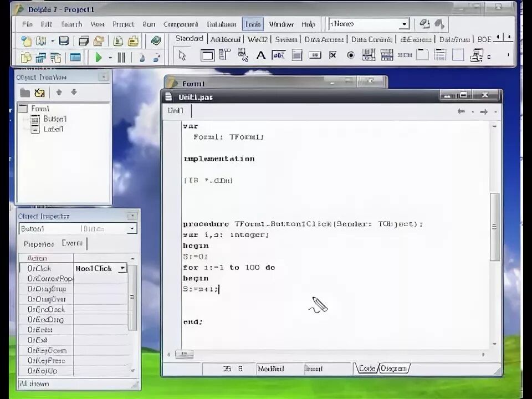Click the Save All toolbar icon

pyautogui.click(x=84, y=41)
